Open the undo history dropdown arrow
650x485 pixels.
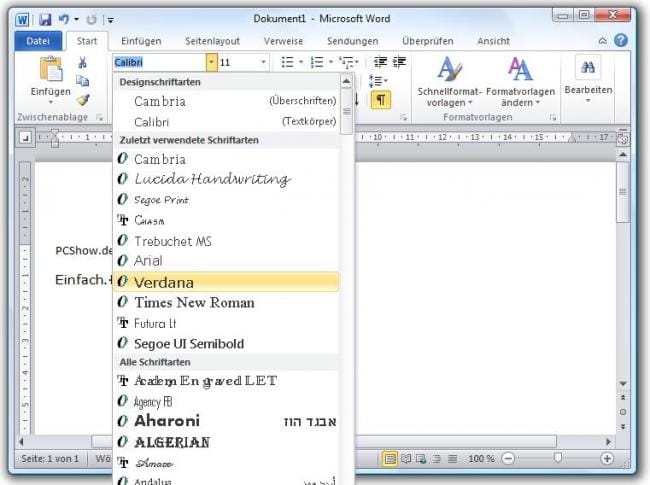point(76,19)
